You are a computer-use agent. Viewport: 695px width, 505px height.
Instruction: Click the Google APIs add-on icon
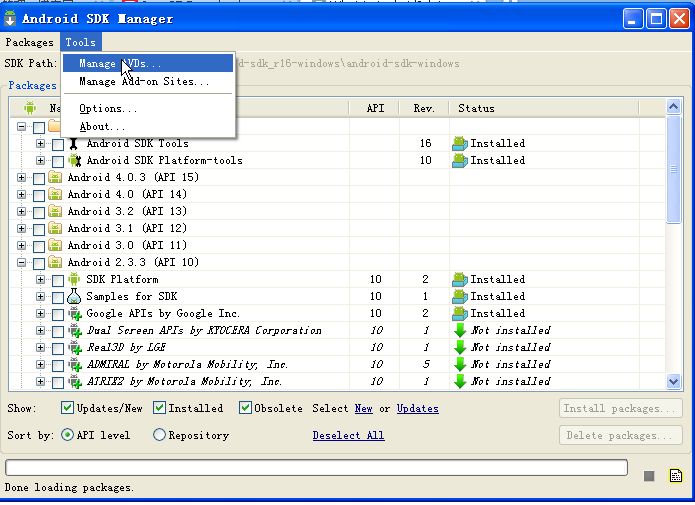[x=75, y=313]
